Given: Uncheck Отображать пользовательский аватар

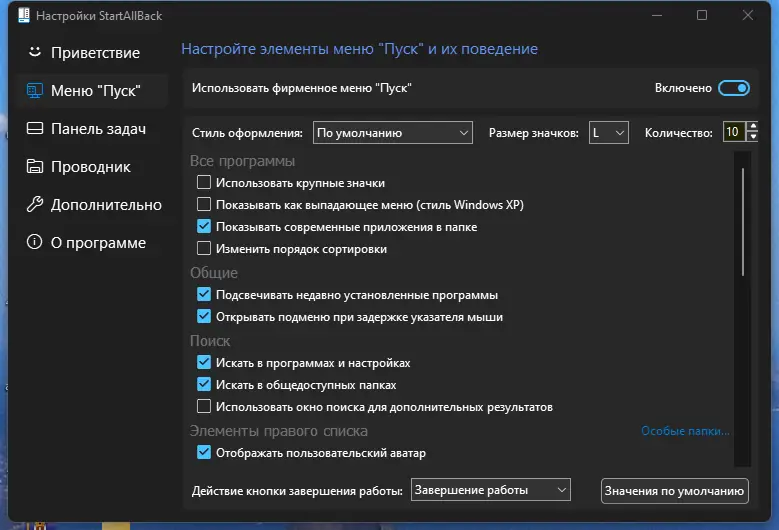Looking at the screenshot, I should click(204, 453).
